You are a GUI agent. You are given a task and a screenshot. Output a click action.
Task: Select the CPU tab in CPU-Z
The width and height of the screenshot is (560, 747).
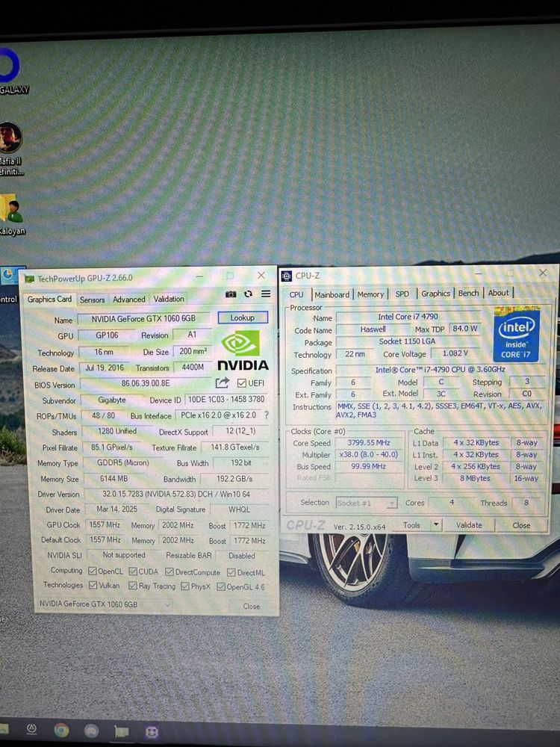296,294
